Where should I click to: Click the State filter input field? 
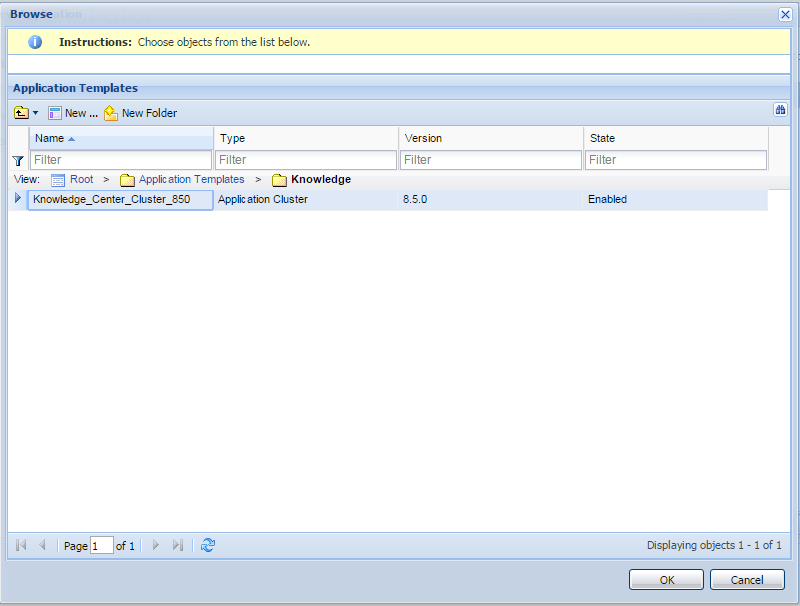click(676, 160)
